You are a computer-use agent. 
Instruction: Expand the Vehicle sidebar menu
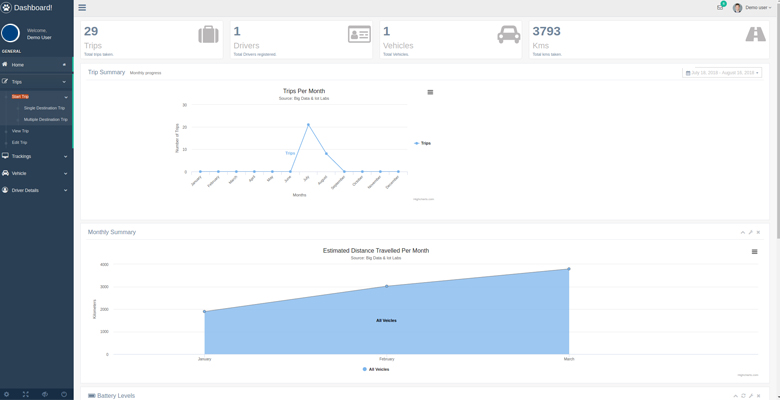point(36,173)
